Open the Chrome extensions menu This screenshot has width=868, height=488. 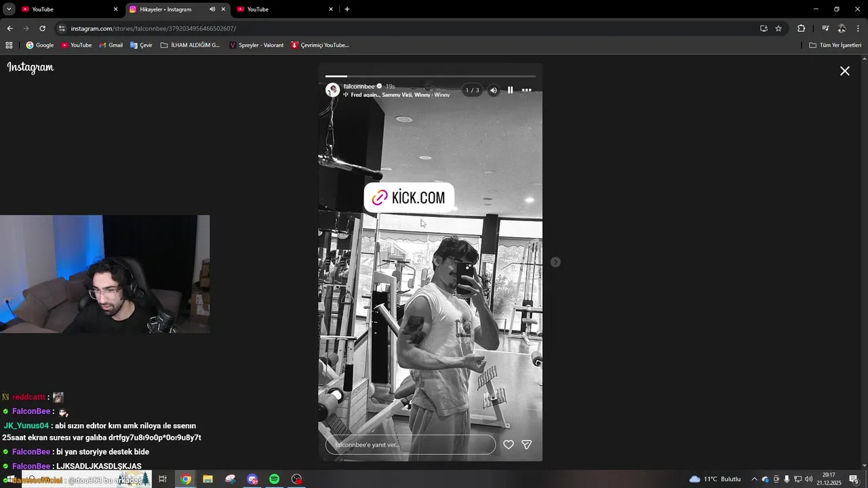(802, 28)
